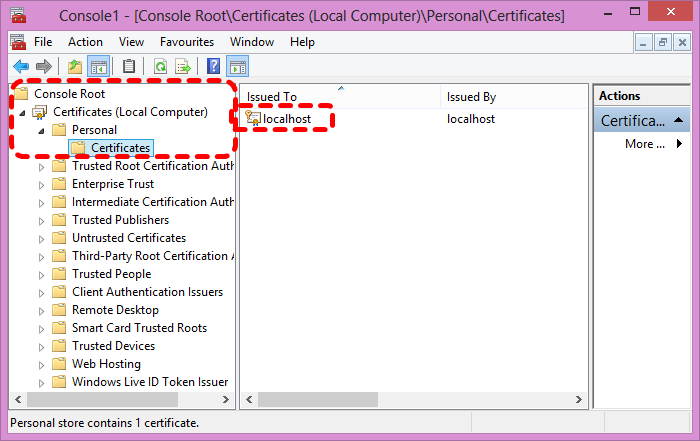Click the Personal folder icon

tap(59, 130)
